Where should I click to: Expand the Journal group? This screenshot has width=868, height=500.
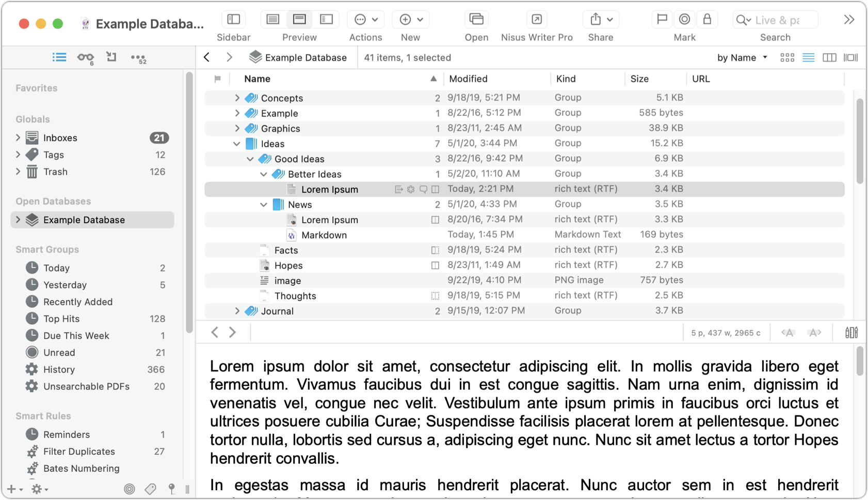coord(237,311)
